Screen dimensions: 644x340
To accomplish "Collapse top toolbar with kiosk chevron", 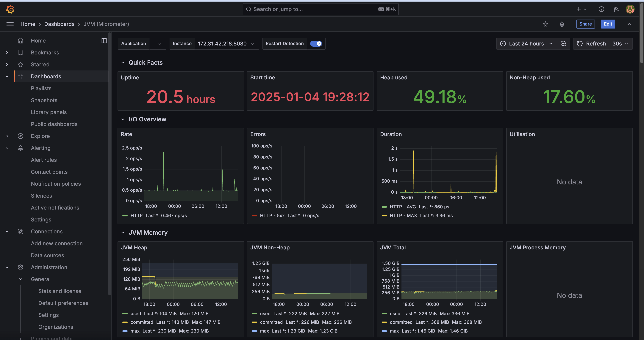I will coord(629,24).
